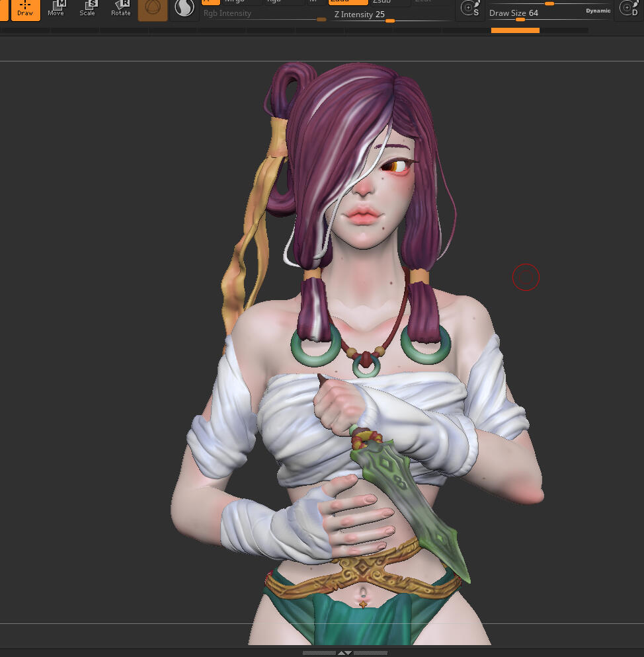Switch to the Rotate tool
Screen dimensions: 644x657
121,9
